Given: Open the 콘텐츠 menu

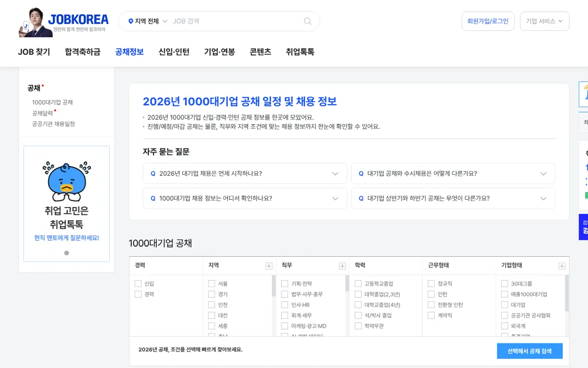Looking at the screenshot, I should click(x=260, y=52).
